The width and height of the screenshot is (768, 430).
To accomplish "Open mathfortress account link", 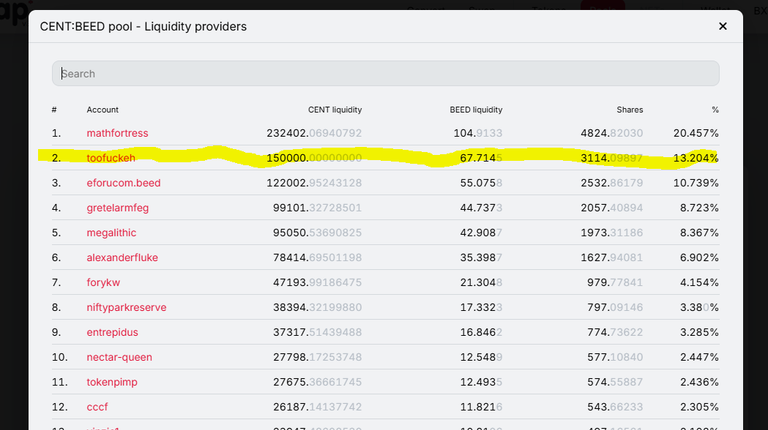I will [x=117, y=133].
